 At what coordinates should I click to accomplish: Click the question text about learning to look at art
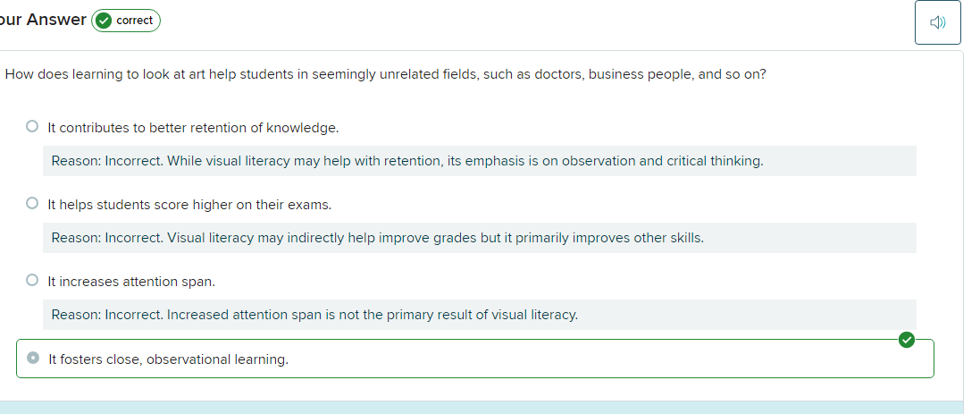[385, 74]
